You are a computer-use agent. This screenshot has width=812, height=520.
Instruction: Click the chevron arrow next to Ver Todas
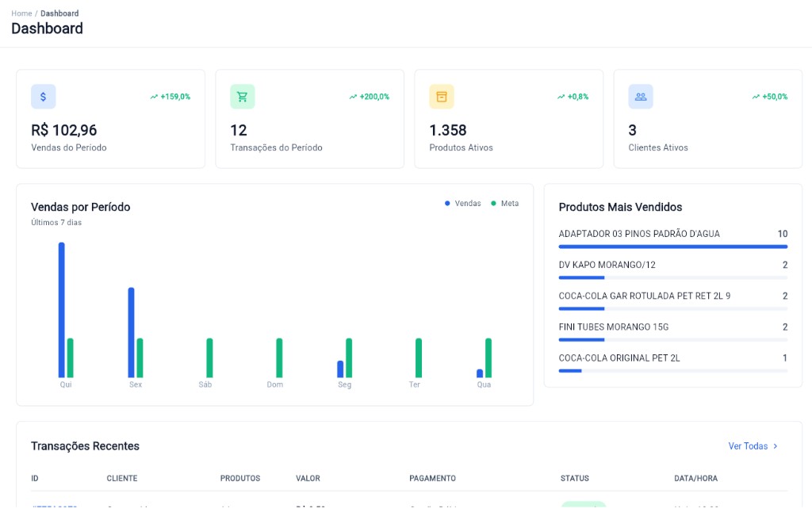[x=776, y=446]
